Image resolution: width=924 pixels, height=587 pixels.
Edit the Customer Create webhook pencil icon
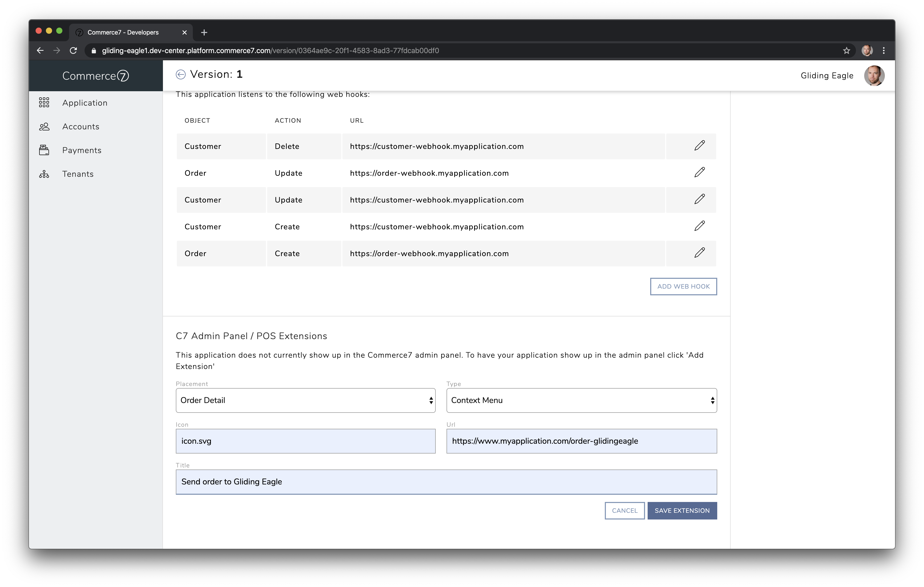tap(699, 226)
